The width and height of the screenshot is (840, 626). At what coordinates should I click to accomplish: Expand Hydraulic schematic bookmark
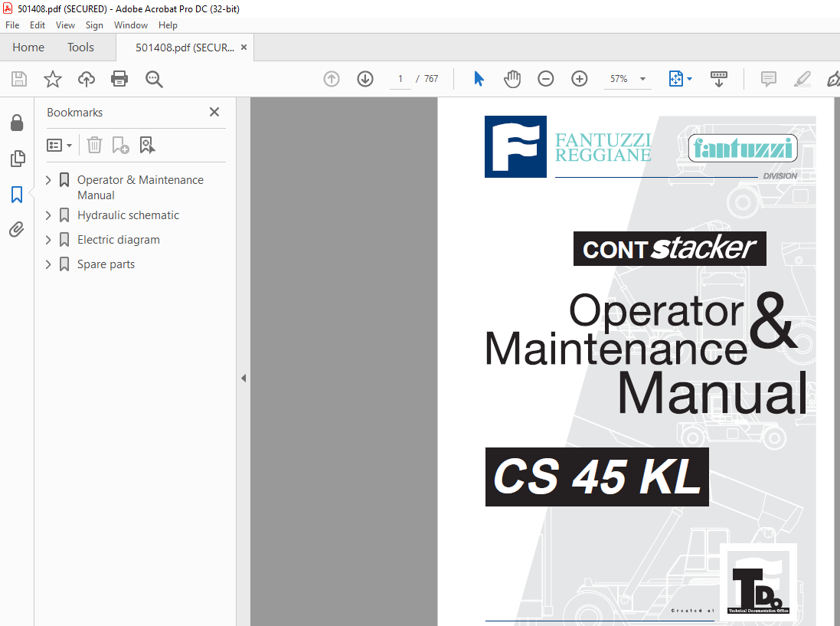[48, 215]
